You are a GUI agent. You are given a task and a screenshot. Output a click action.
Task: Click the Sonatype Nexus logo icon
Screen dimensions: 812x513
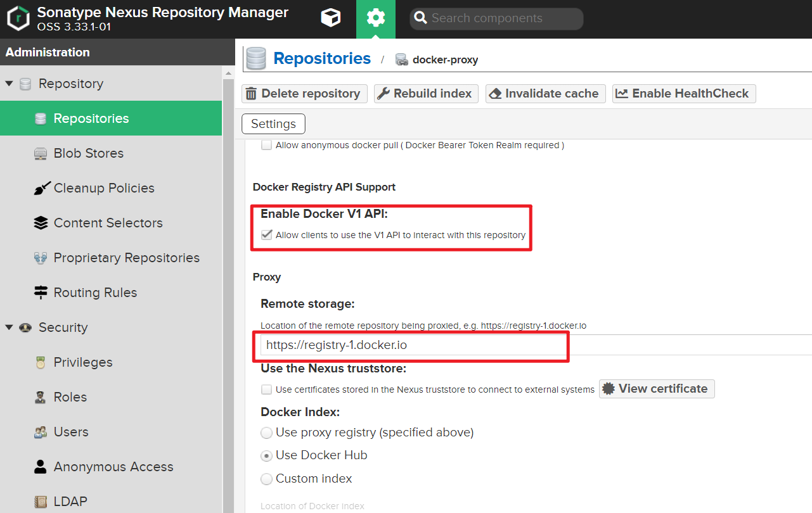pos(18,18)
